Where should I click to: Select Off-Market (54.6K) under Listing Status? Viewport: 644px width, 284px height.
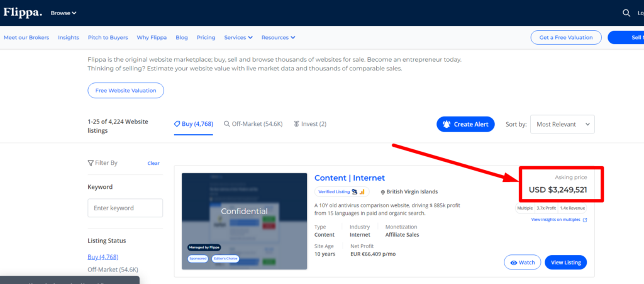[x=113, y=270]
